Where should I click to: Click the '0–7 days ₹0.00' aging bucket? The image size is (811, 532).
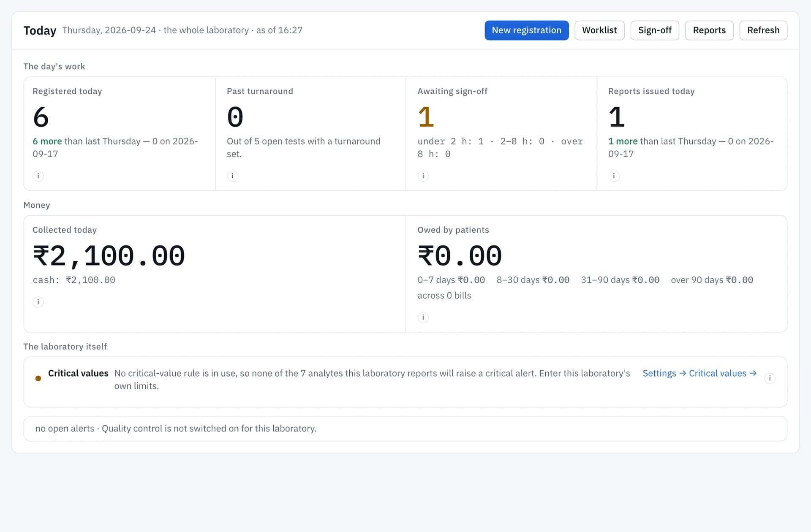(x=451, y=280)
